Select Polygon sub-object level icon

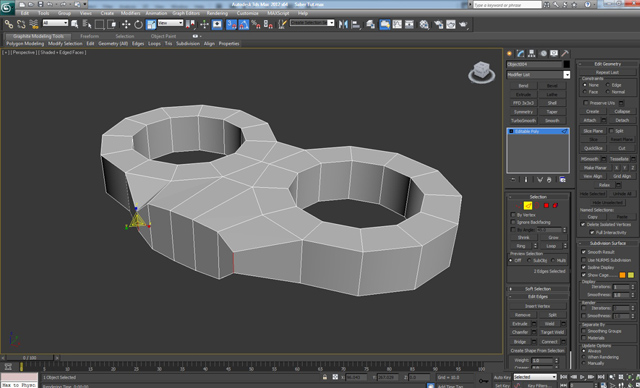546,206
